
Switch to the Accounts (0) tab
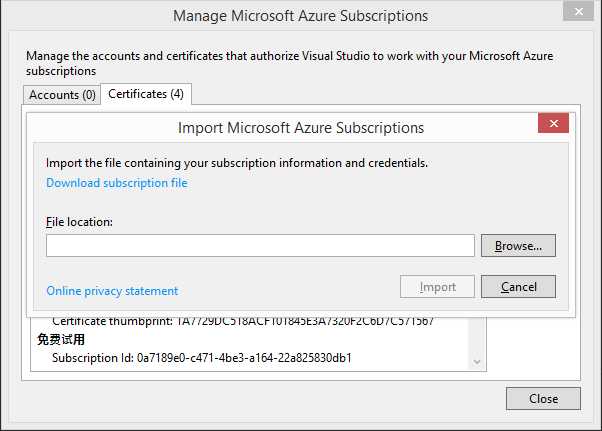coord(62,95)
